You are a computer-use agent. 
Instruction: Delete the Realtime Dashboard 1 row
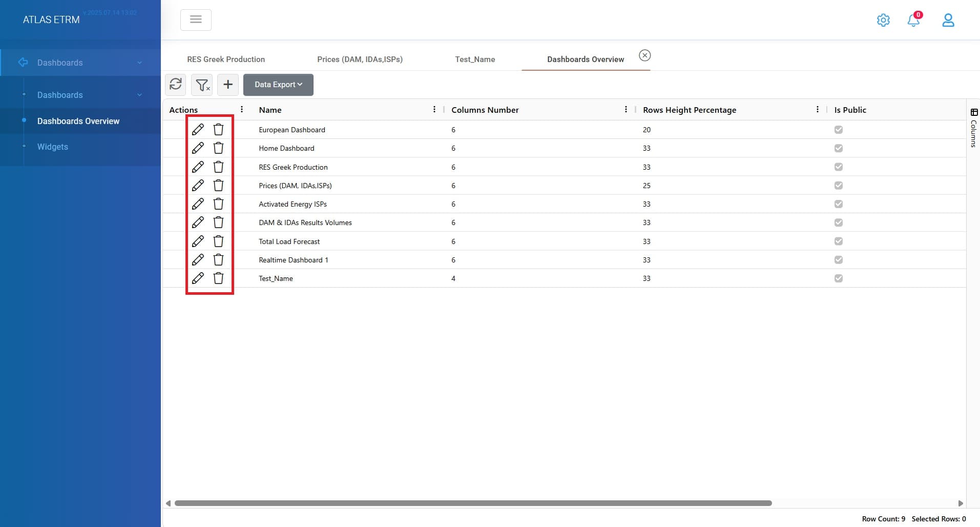[218, 260]
